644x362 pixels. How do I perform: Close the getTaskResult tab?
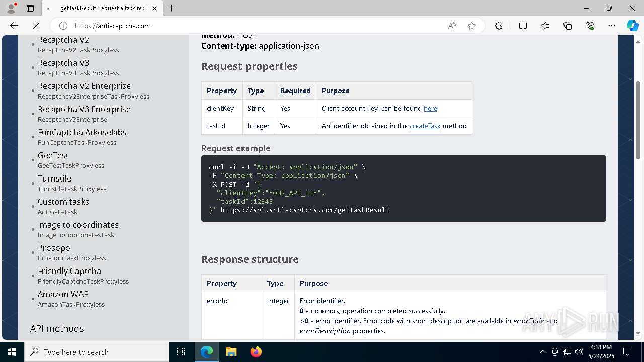point(154,8)
